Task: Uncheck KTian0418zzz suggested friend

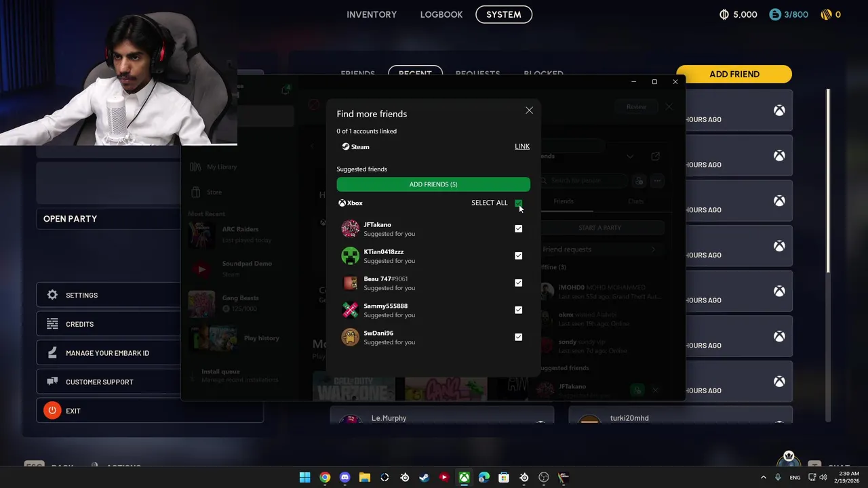Action: (x=518, y=256)
